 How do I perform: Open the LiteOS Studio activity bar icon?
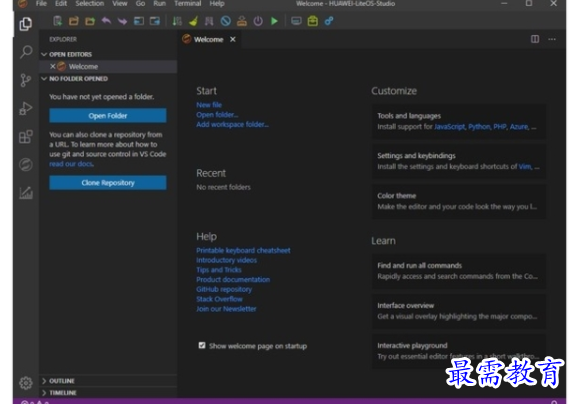pos(25,164)
